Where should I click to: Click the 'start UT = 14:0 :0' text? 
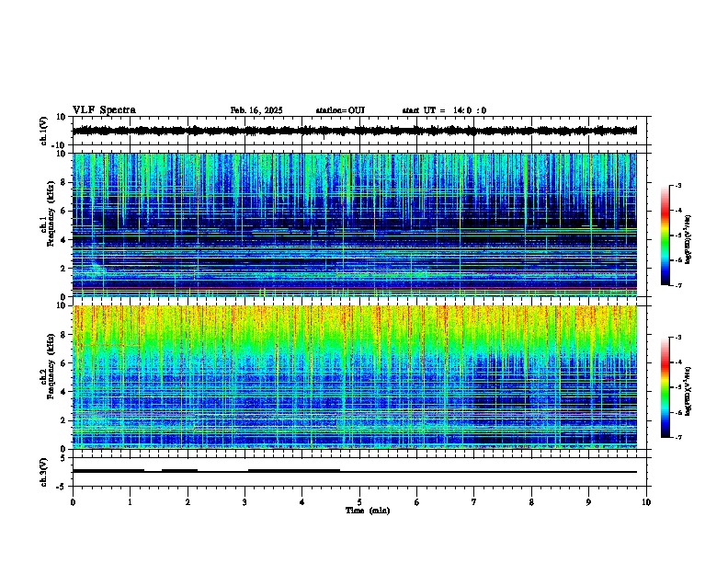(x=444, y=110)
